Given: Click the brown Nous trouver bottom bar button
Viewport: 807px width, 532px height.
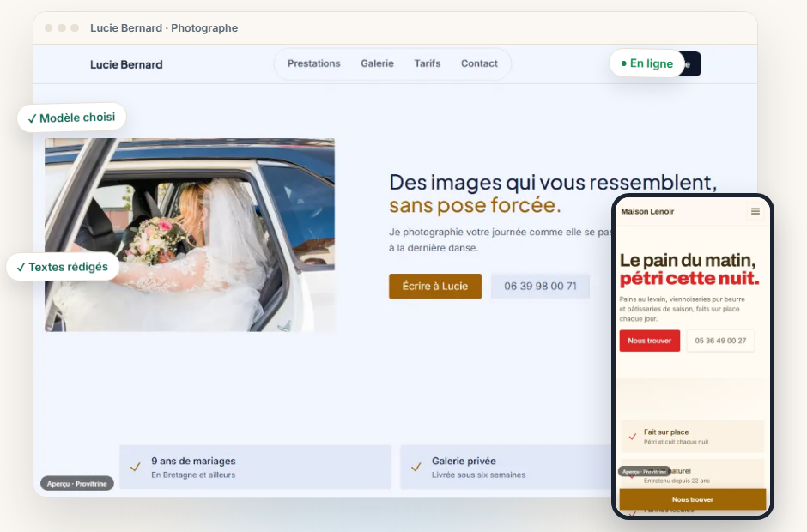Looking at the screenshot, I should (x=693, y=499).
